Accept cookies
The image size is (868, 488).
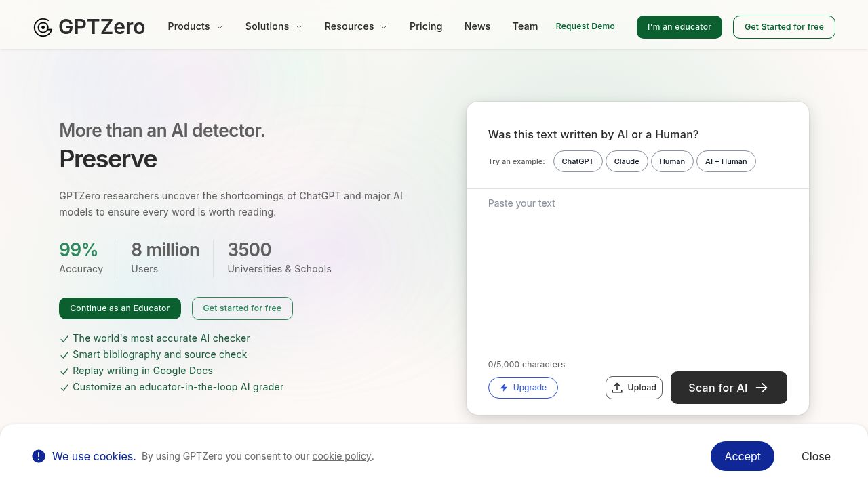pos(743,456)
